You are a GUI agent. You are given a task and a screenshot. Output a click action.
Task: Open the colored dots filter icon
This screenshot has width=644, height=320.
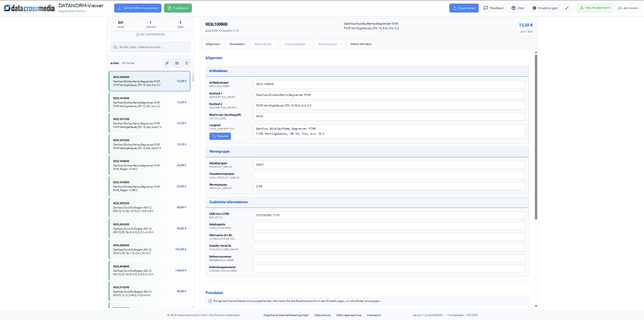pyautogui.click(x=187, y=63)
